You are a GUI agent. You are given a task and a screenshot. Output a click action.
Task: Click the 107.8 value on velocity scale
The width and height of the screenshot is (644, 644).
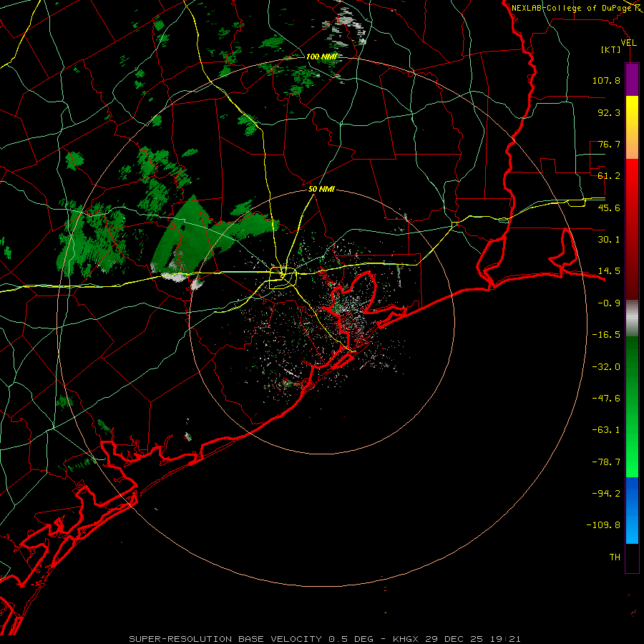coord(606,80)
